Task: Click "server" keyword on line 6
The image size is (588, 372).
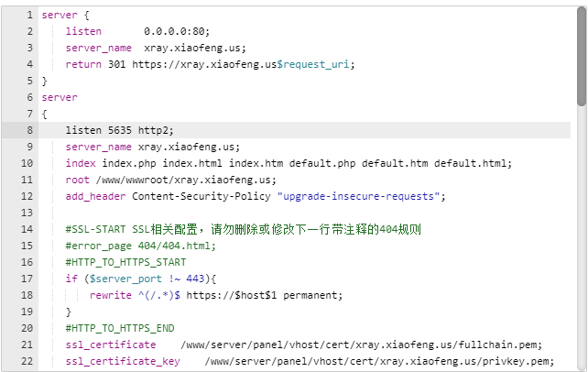Action: coord(60,97)
